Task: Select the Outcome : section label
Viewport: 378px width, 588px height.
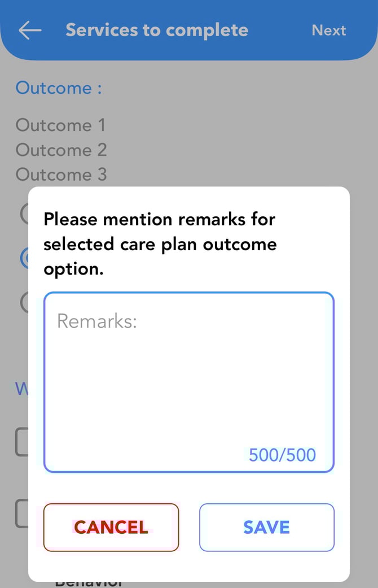Action: 59,88
